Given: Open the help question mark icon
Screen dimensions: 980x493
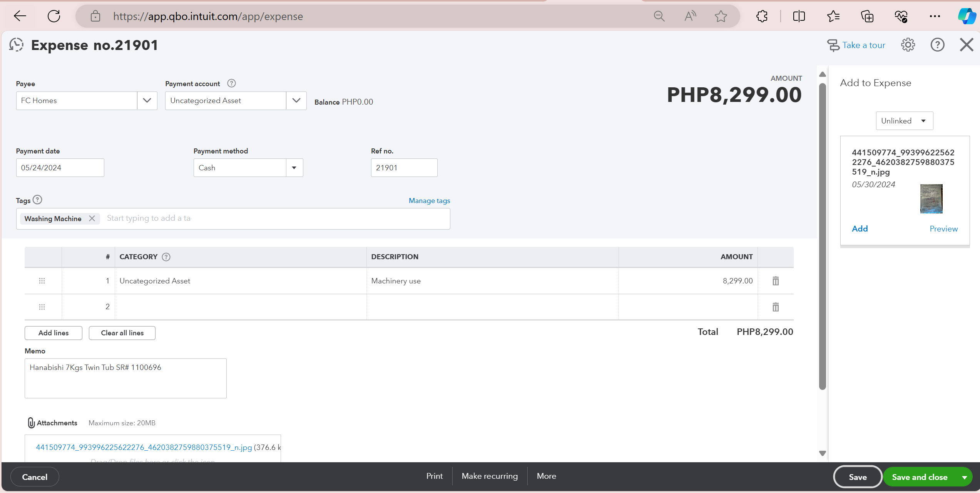Looking at the screenshot, I should tap(937, 45).
